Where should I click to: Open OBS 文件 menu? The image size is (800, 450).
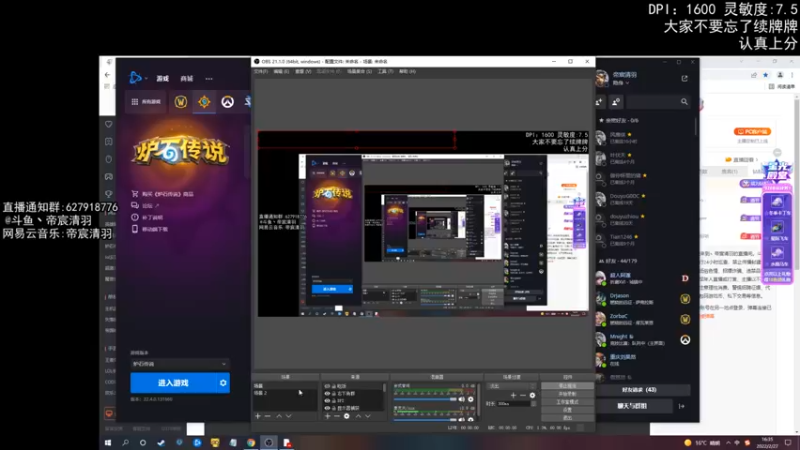coord(261,71)
